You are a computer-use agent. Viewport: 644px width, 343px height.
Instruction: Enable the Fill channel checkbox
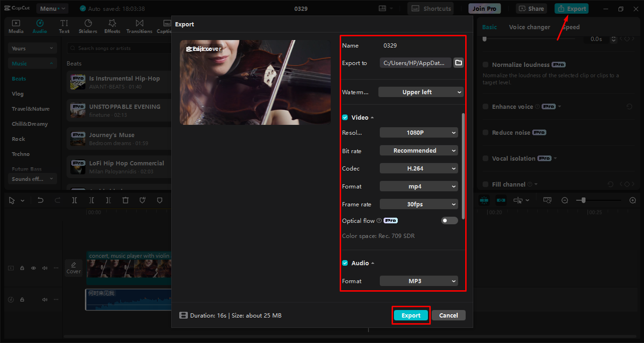pos(485,184)
